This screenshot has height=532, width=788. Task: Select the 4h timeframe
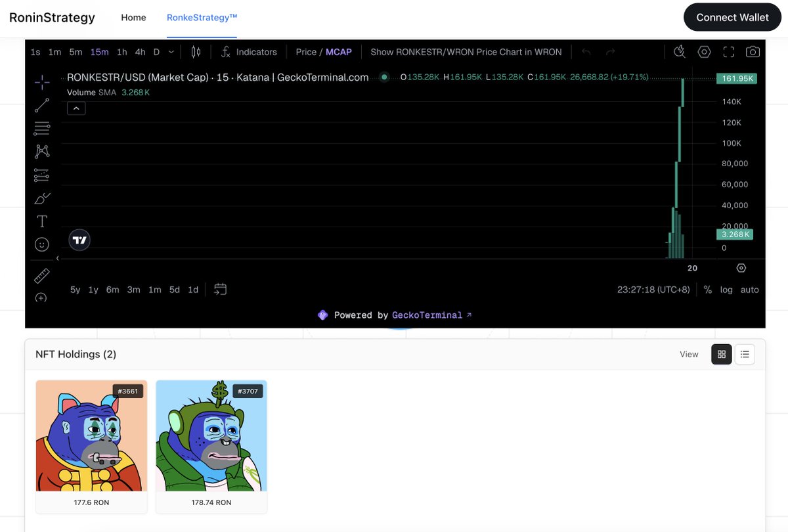click(x=140, y=52)
